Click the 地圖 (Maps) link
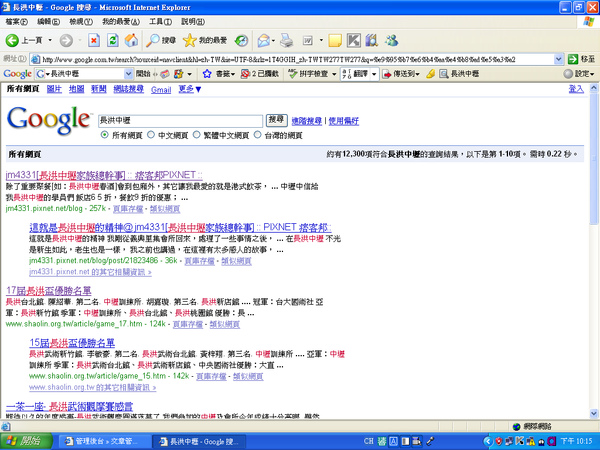Screen dimensions: 600x450 tap(77, 89)
